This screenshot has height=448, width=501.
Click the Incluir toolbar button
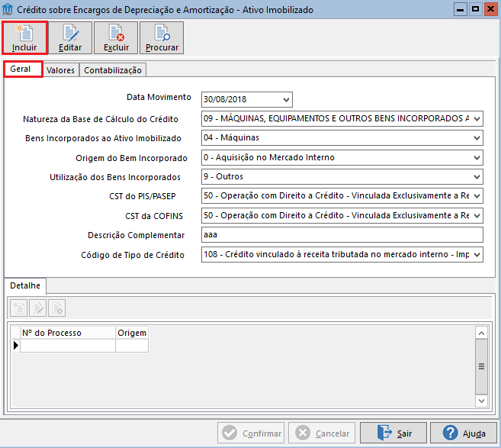tap(24, 38)
